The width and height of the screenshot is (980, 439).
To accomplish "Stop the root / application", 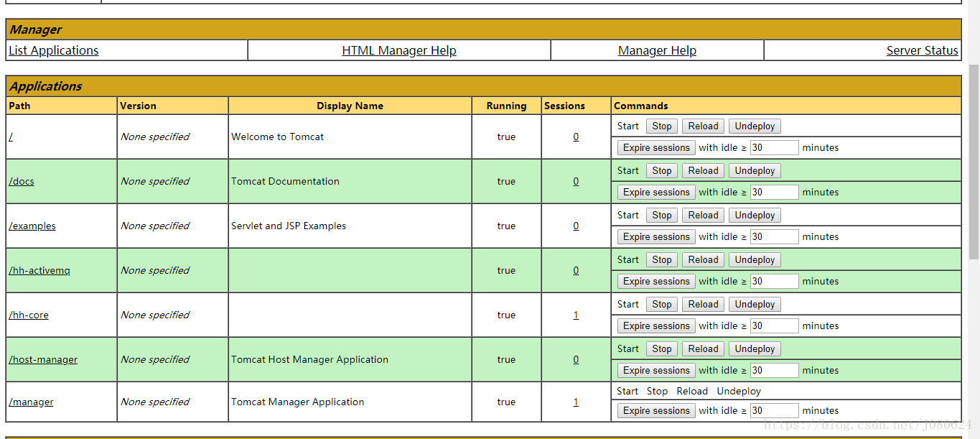I will tap(662, 126).
